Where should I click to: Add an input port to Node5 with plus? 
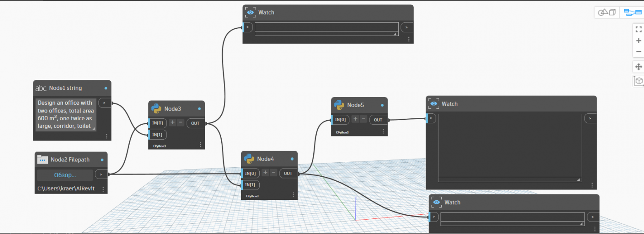pos(355,119)
